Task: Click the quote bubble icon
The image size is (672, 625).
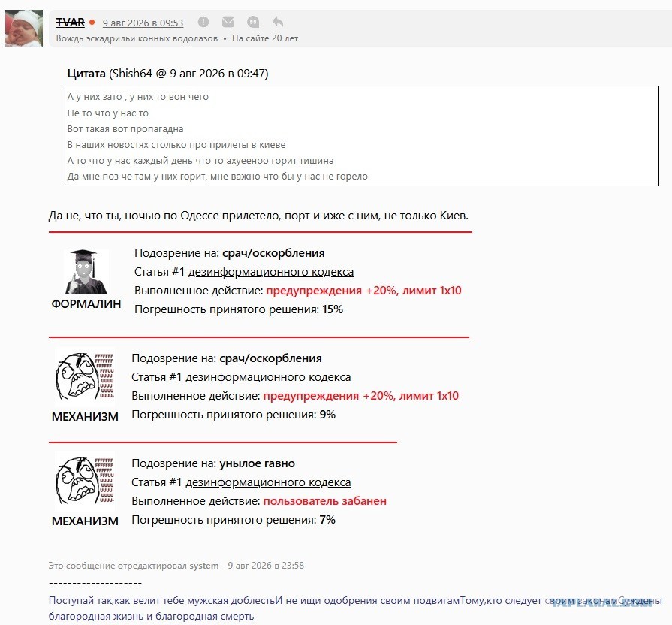Action: [x=253, y=22]
